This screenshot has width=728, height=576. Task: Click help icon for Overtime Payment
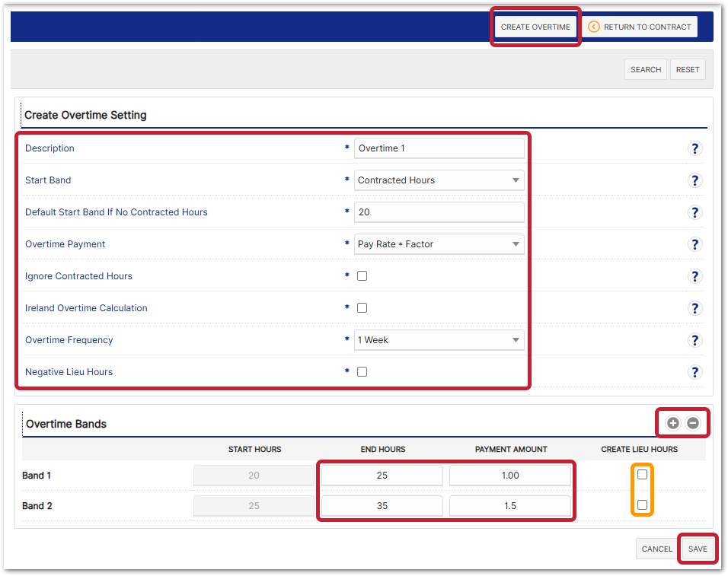tap(694, 244)
